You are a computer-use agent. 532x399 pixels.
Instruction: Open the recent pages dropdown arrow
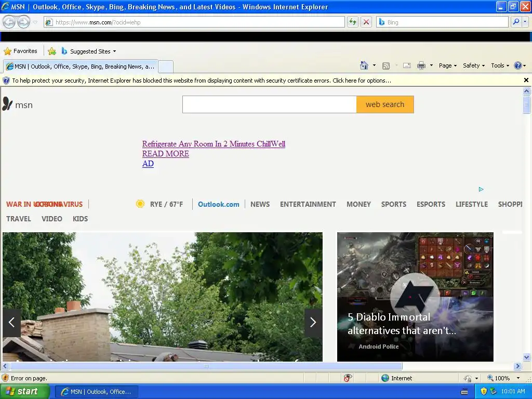tap(35, 22)
